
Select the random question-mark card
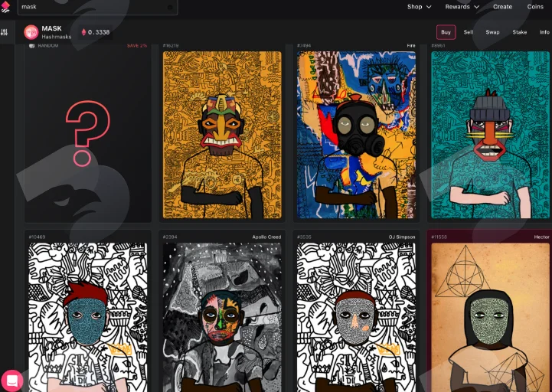point(87,134)
